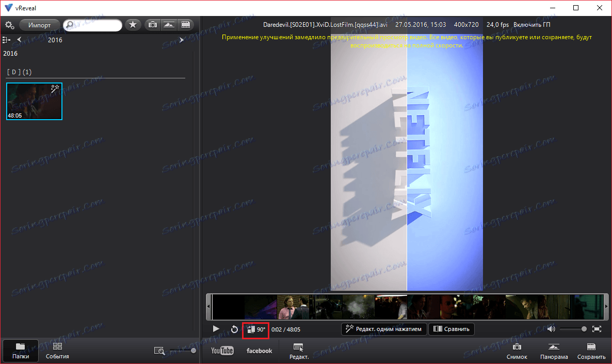Create a Панорама panorama

(x=554, y=351)
